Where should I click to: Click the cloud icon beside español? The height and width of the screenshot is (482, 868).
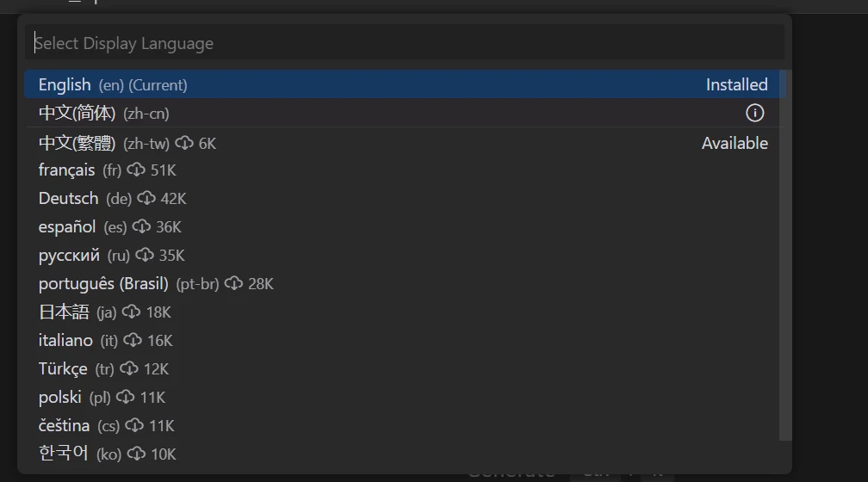141,226
